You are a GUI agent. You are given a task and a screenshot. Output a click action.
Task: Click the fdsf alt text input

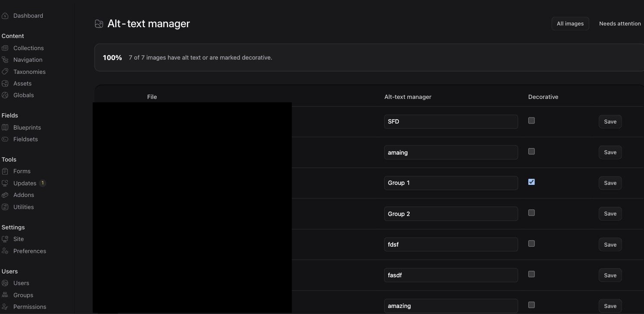pyautogui.click(x=451, y=244)
